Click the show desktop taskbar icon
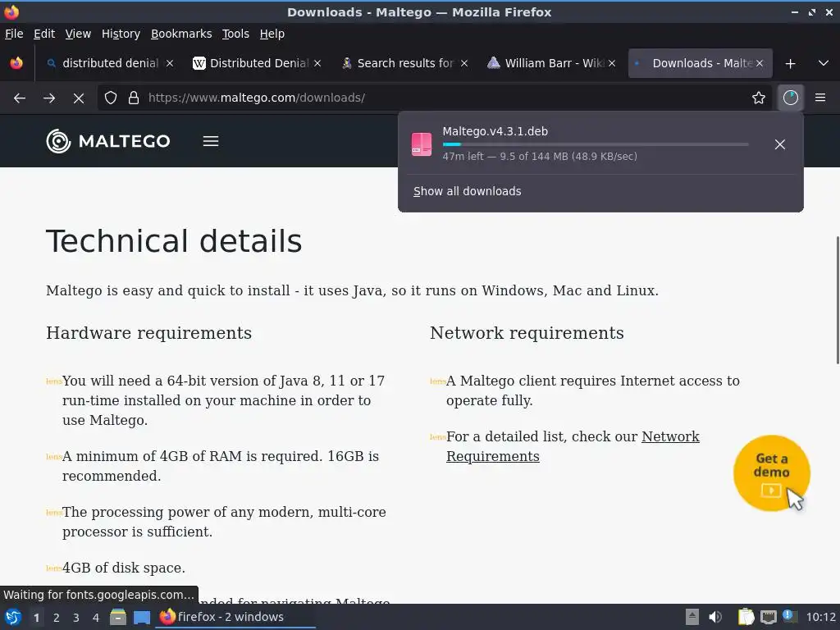 pos(142,617)
